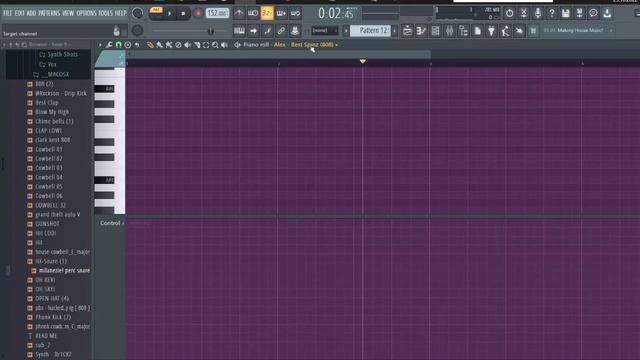Select the dashed-square Select tool
This screenshot has width=640, height=360.
[206, 45]
